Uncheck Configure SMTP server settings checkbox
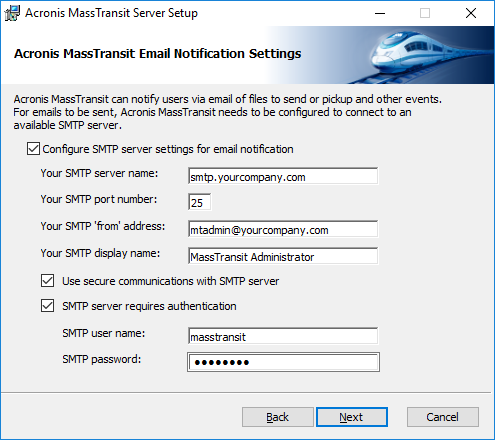The width and height of the screenshot is (495, 440). pos(33,149)
